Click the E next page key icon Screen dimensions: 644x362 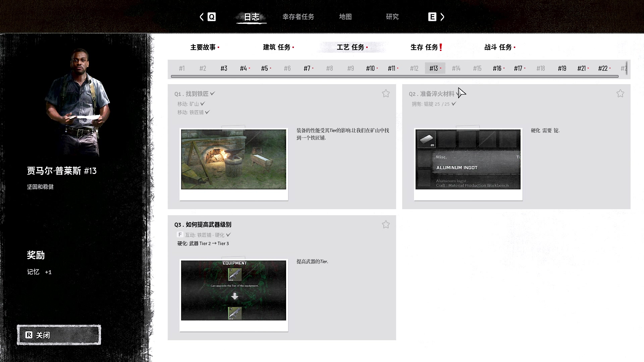coord(432,17)
